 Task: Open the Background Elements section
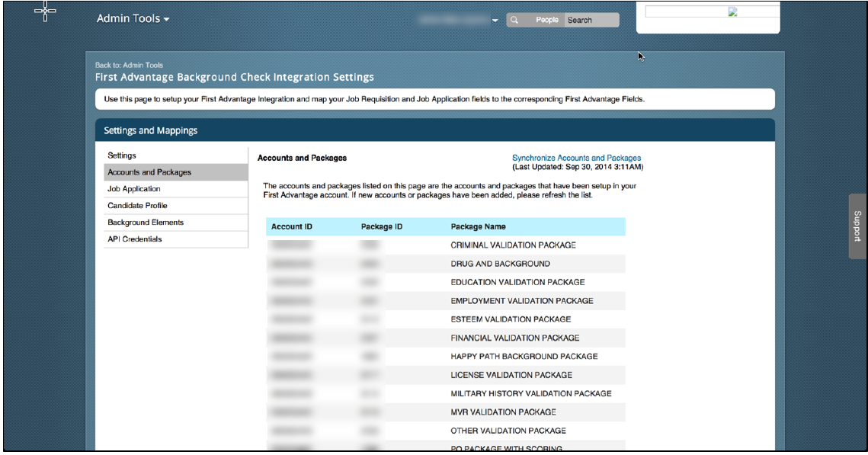(175, 222)
